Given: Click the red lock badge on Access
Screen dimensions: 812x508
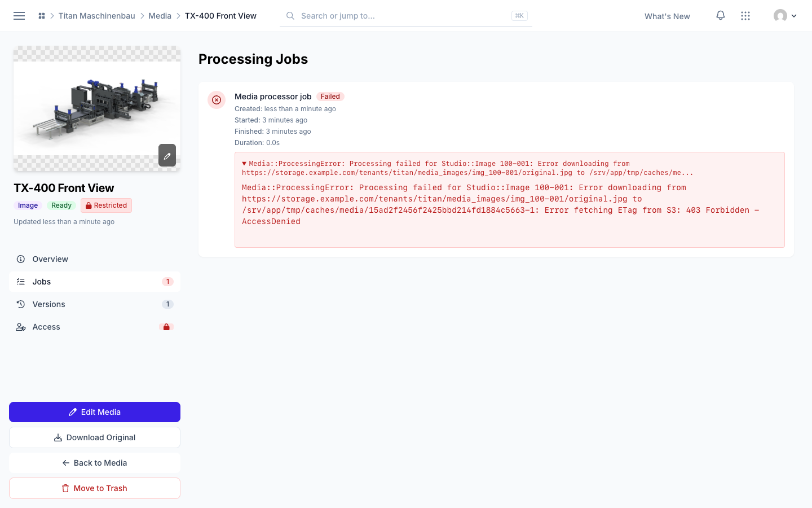Looking at the screenshot, I should tap(166, 327).
